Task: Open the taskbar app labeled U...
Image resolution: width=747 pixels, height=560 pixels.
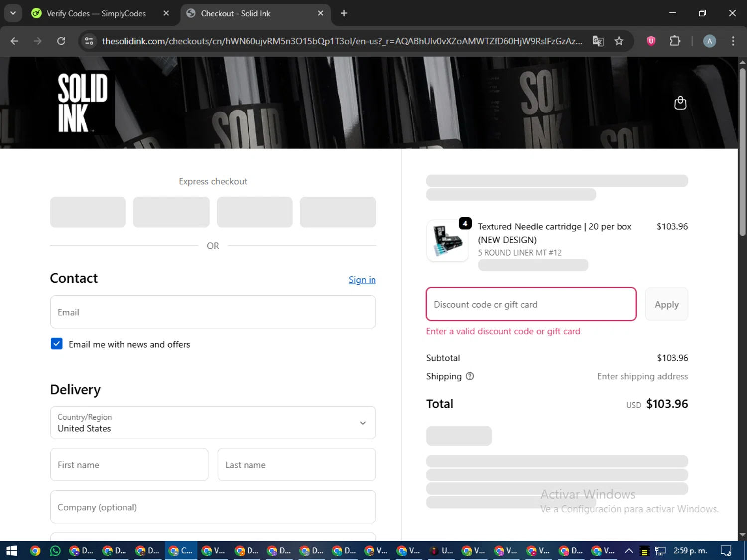Action: (x=441, y=551)
